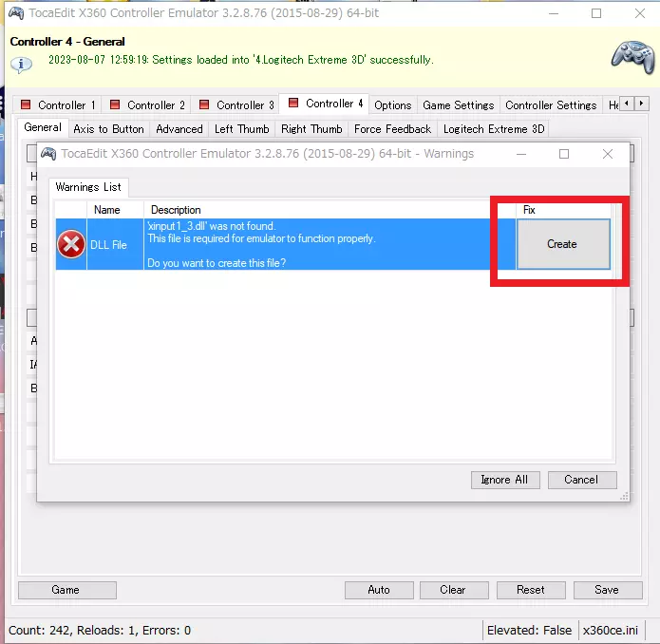Screen dimensions: 660x644
Task: Switch to the Controller 1 tab
Action: coord(58,104)
